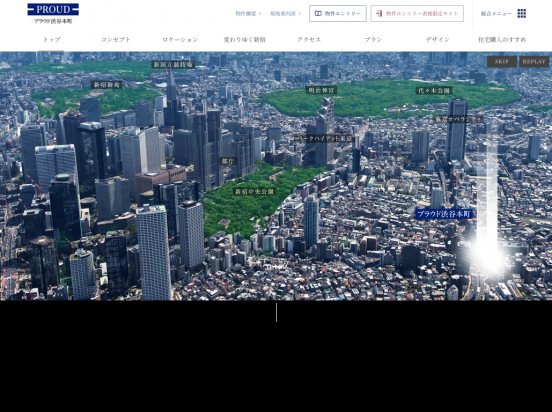The width and height of the screenshot is (552, 412).
Task: Open 変わりゆく新宿 nav item
Action: point(245,39)
